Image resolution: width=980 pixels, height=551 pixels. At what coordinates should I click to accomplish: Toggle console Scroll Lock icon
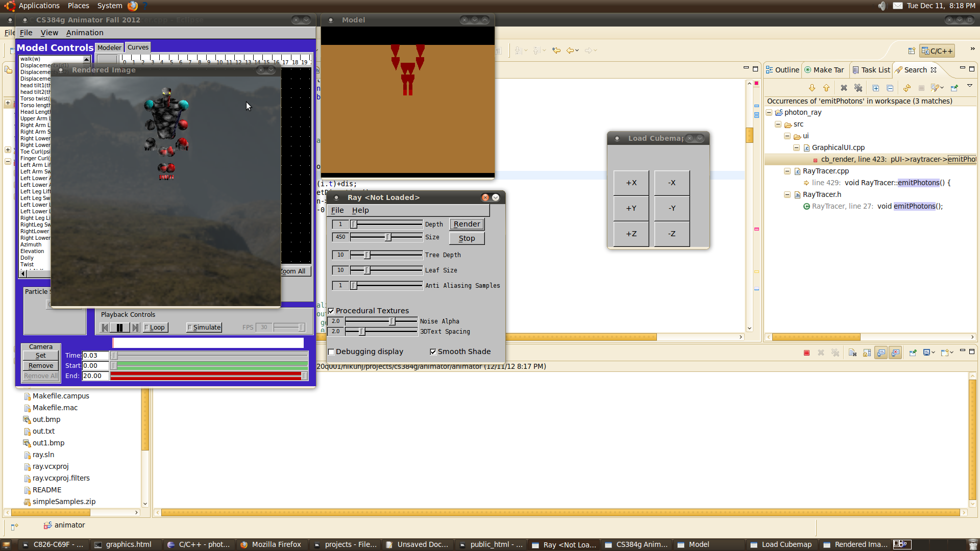coord(867,353)
